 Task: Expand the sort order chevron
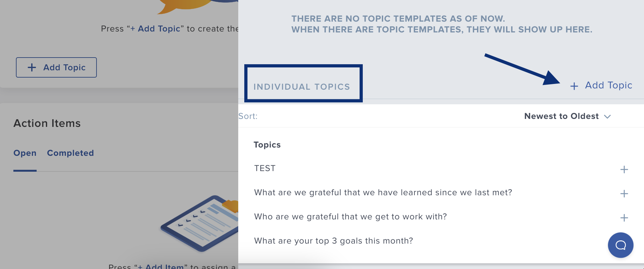pyautogui.click(x=607, y=116)
